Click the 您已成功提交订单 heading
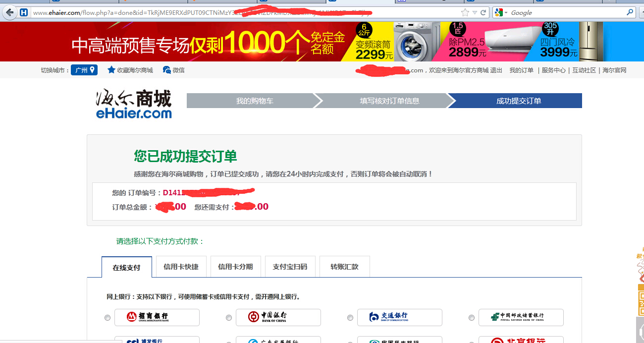This screenshot has width=644, height=343. (185, 156)
